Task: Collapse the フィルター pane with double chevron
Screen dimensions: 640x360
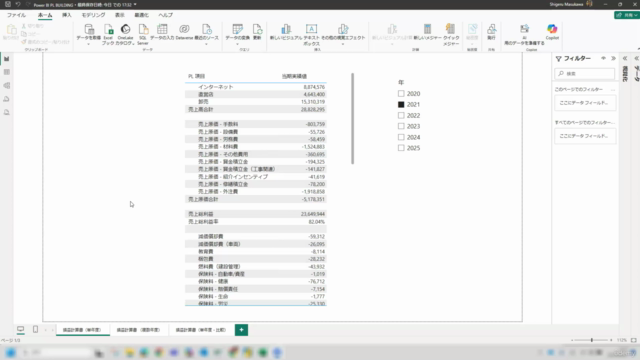Action: [613, 58]
